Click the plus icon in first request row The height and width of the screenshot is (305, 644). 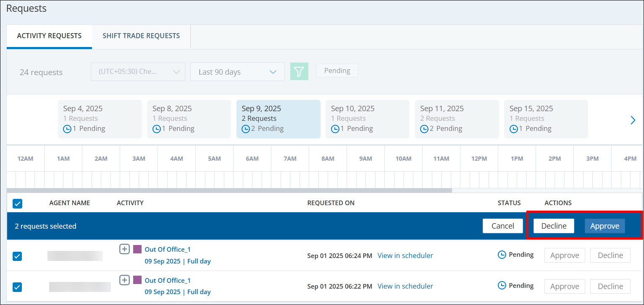124,249
